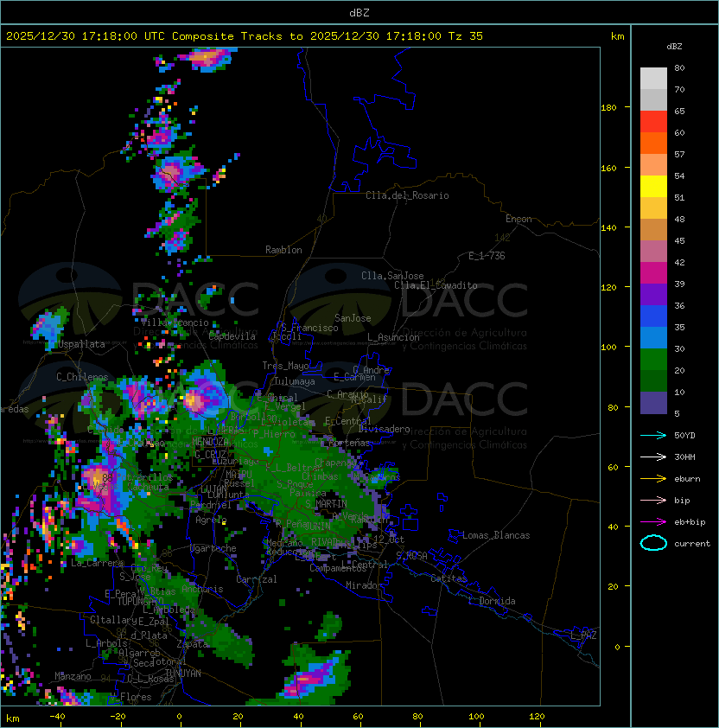Click the 'S_MARTIN' map label
Screen dimensions: 719x728
click(326, 504)
